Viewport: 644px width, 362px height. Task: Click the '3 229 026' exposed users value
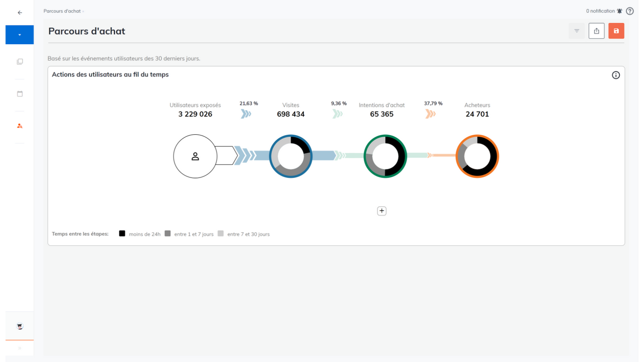195,114
